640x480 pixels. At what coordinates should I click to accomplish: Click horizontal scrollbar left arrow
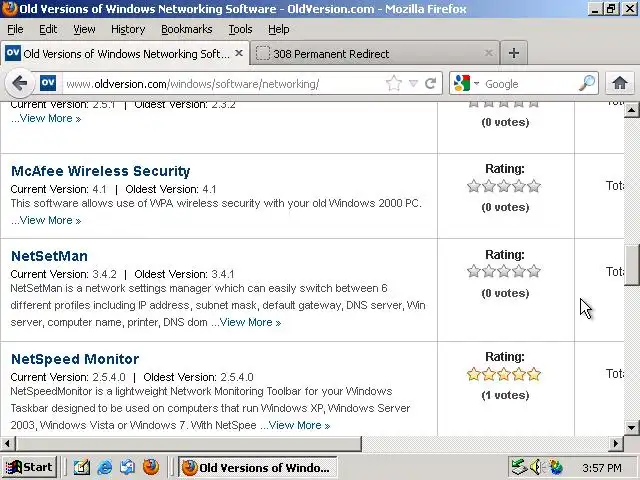click(x=7, y=443)
